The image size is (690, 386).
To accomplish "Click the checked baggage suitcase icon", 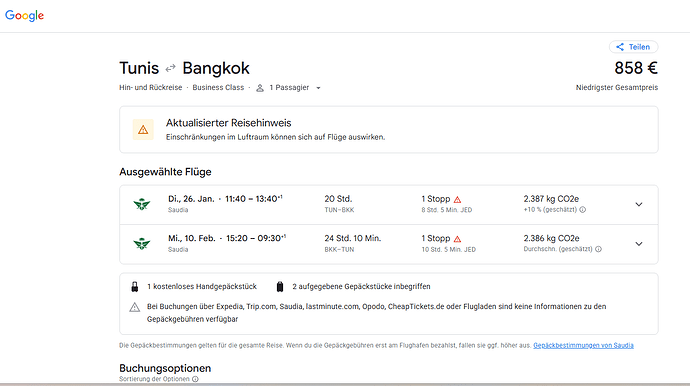I will pos(279,287).
